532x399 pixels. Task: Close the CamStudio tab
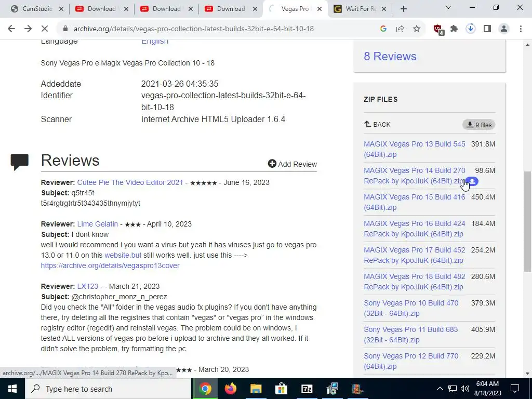[61, 9]
